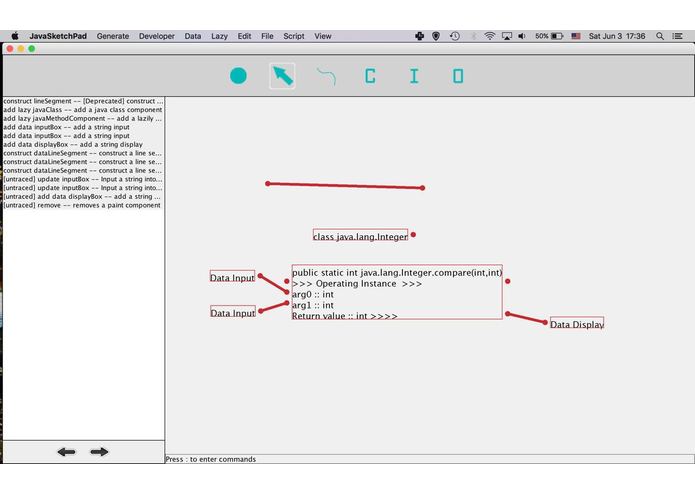Open the Script menu

click(294, 36)
